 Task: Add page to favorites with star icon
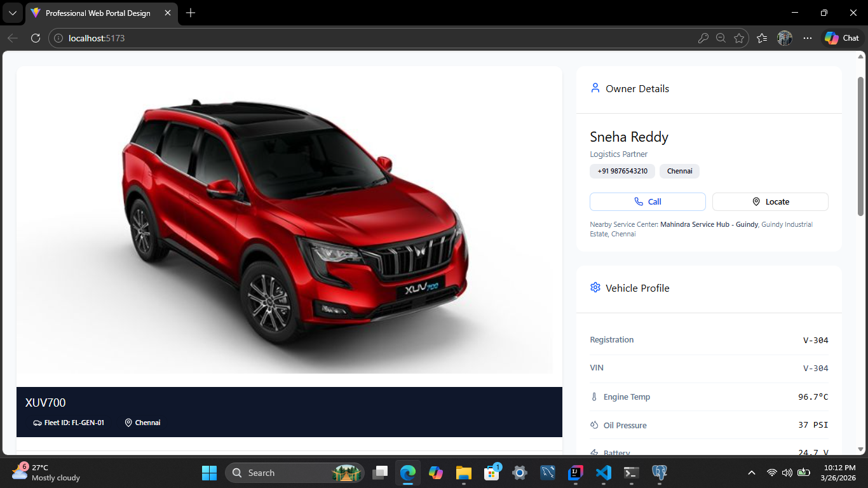738,38
